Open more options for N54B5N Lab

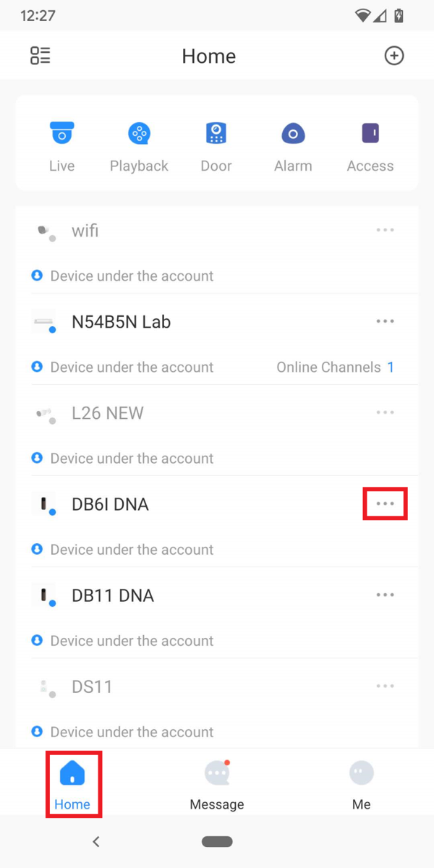tap(385, 321)
